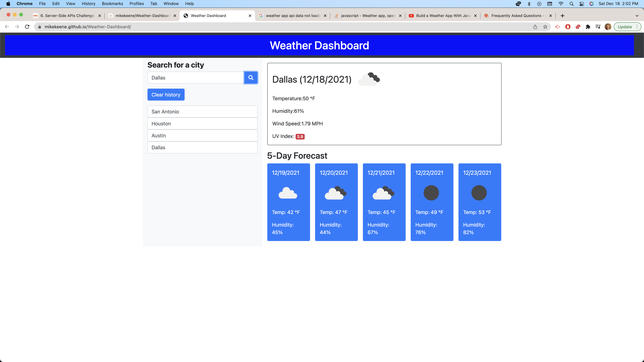Select Austin from search history
644x362 pixels.
[202, 136]
